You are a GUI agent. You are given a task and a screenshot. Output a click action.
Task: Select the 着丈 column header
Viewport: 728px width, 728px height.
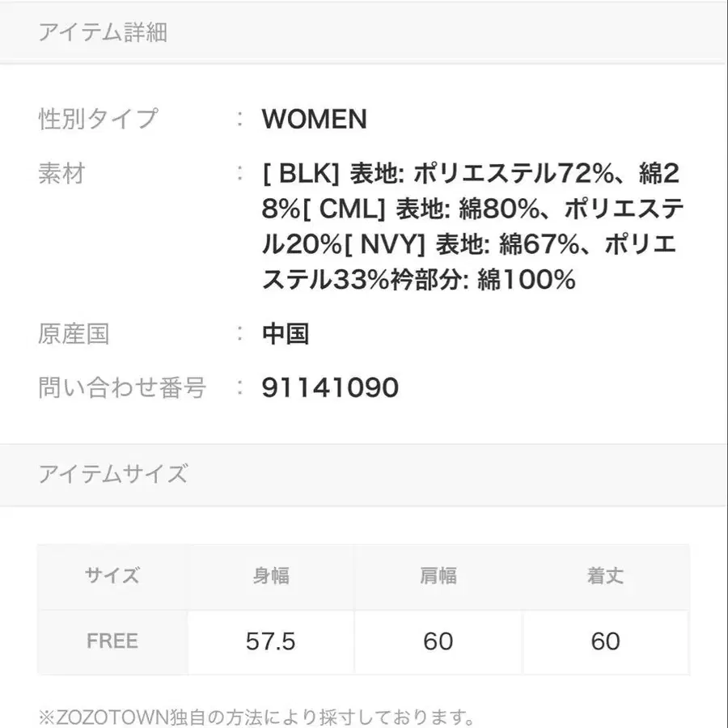click(605, 576)
